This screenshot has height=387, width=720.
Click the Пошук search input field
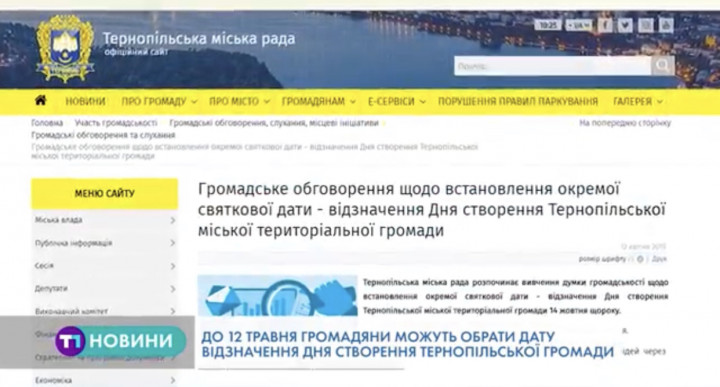[552, 66]
